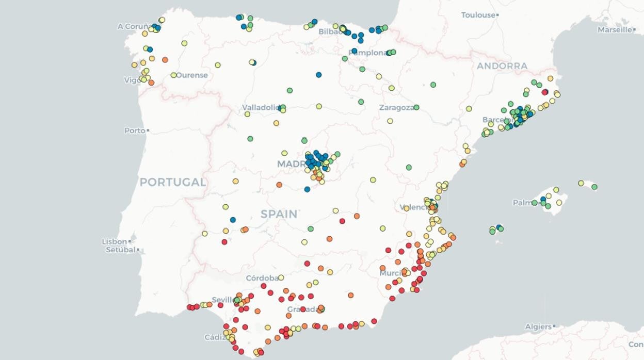Select the Algiers city label
Image resolution: width=644 pixels, height=360 pixels.
[538, 326]
